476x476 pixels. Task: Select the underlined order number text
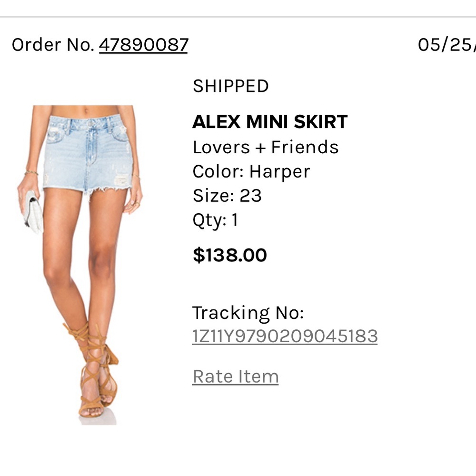pyautogui.click(x=143, y=44)
